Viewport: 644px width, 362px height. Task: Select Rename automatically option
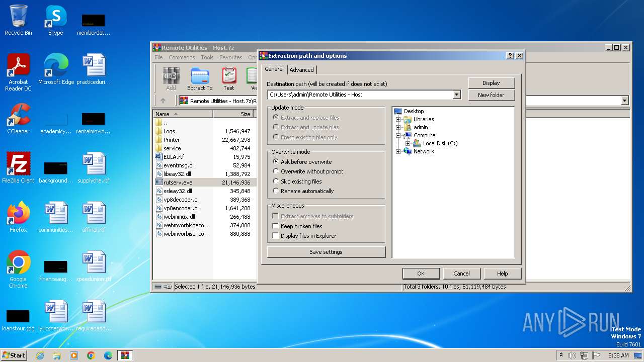point(275,191)
